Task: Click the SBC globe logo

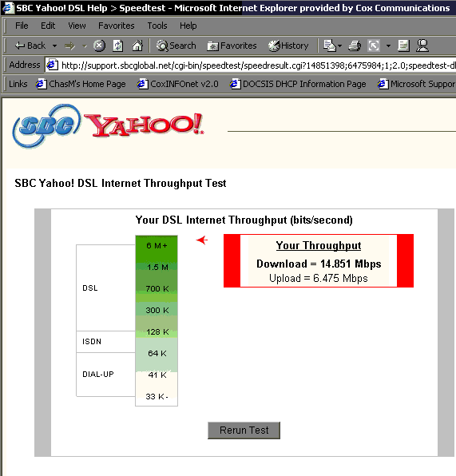Action: pos(46,125)
